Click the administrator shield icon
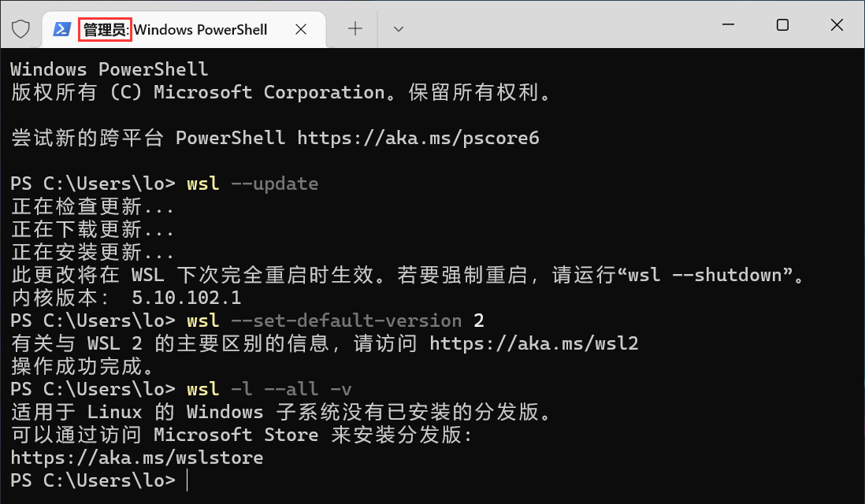The height and width of the screenshot is (504, 865). click(20, 29)
